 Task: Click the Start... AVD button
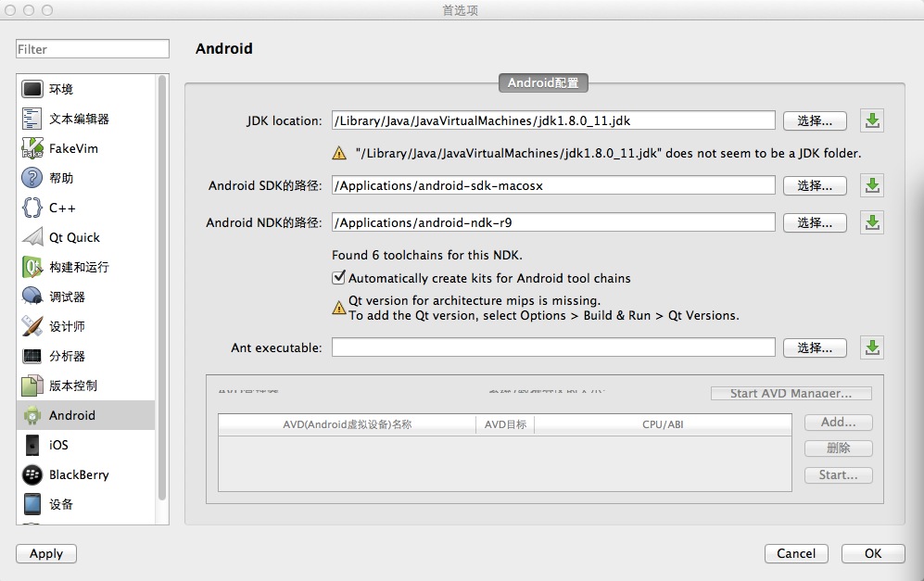click(x=839, y=475)
